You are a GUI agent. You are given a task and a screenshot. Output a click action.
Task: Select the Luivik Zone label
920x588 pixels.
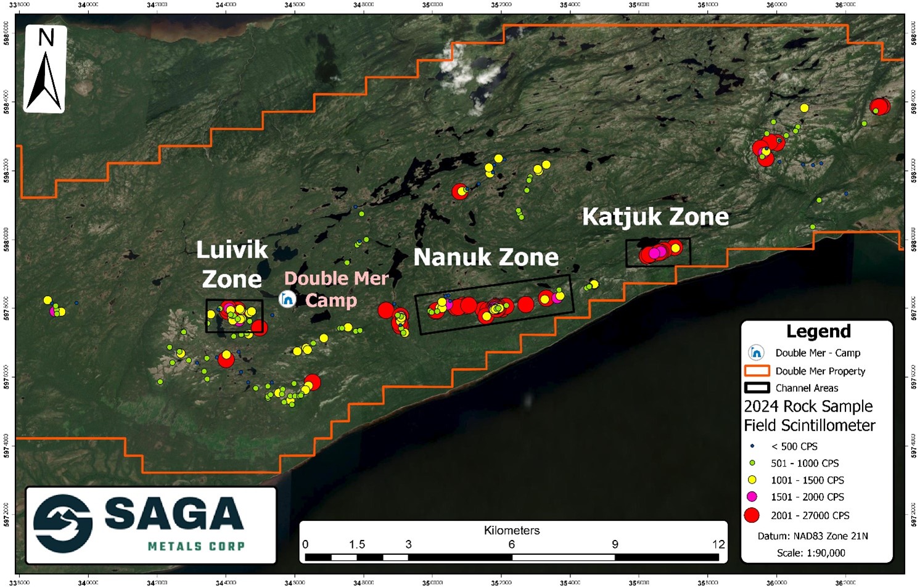[x=232, y=265]
